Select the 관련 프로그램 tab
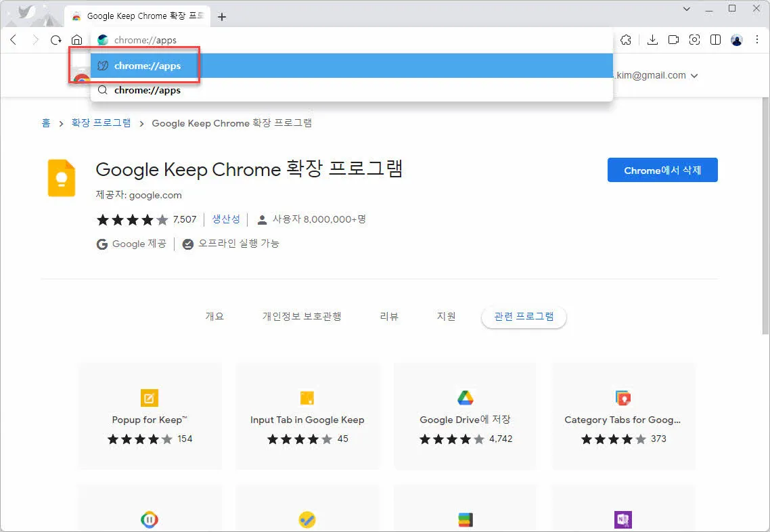Image resolution: width=770 pixels, height=532 pixels. pyautogui.click(x=524, y=317)
